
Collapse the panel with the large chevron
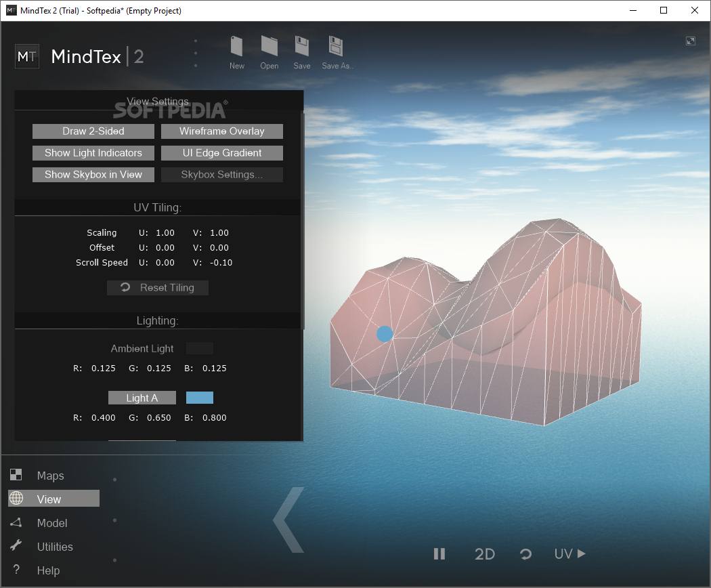tap(289, 520)
